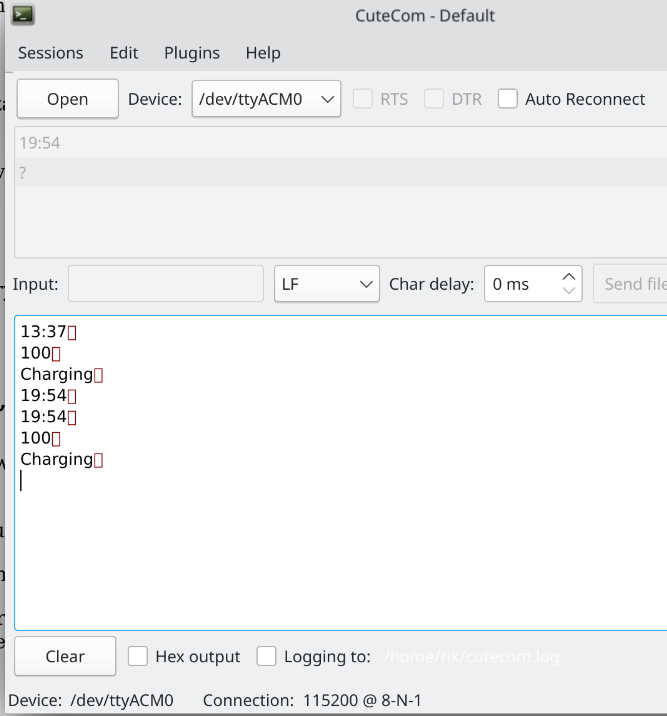Screen dimensions: 667x716
Task: Click the /home/rik/cutecom.log path field
Action: pyautogui.click(x=472, y=657)
